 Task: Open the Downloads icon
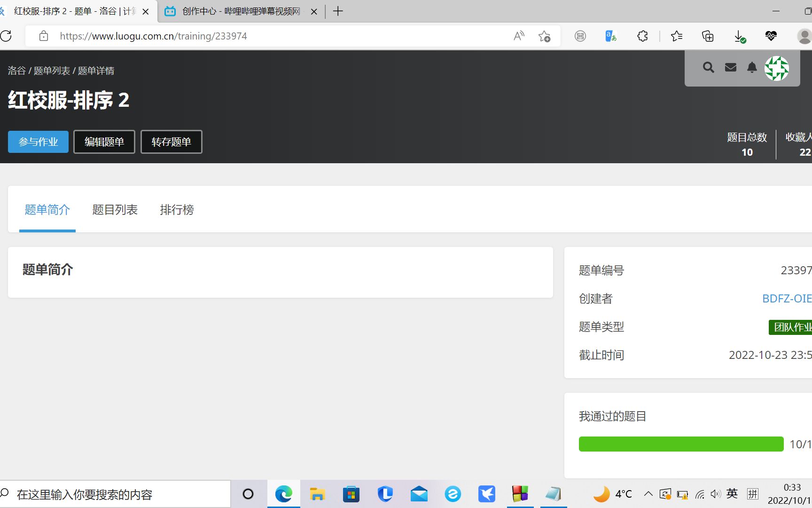(x=740, y=36)
